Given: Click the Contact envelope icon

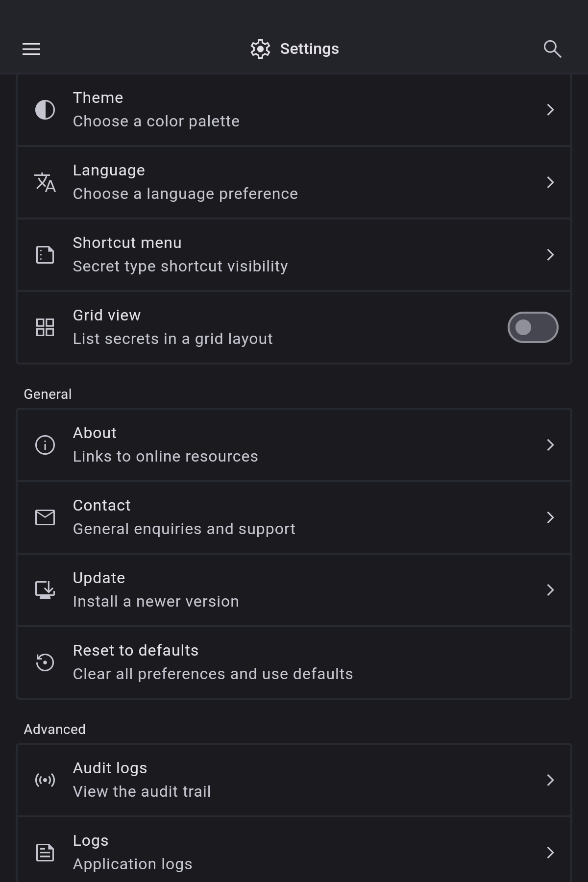Looking at the screenshot, I should [x=45, y=517].
